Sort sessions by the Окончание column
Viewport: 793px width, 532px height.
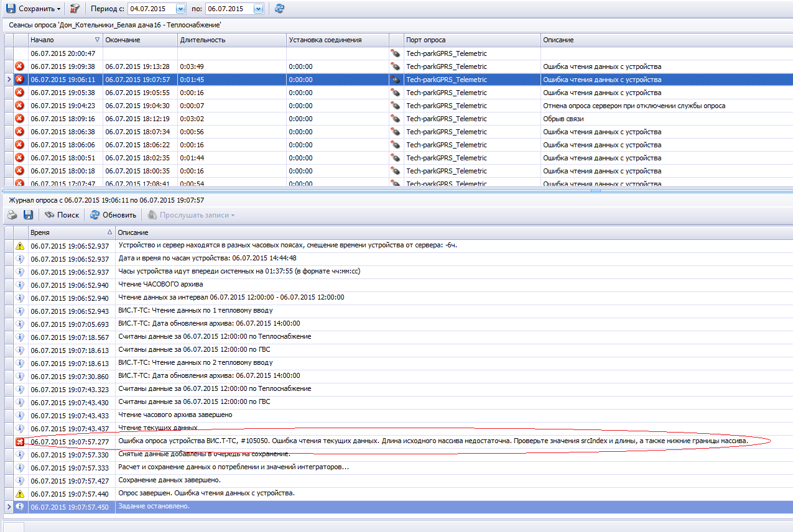coord(139,40)
